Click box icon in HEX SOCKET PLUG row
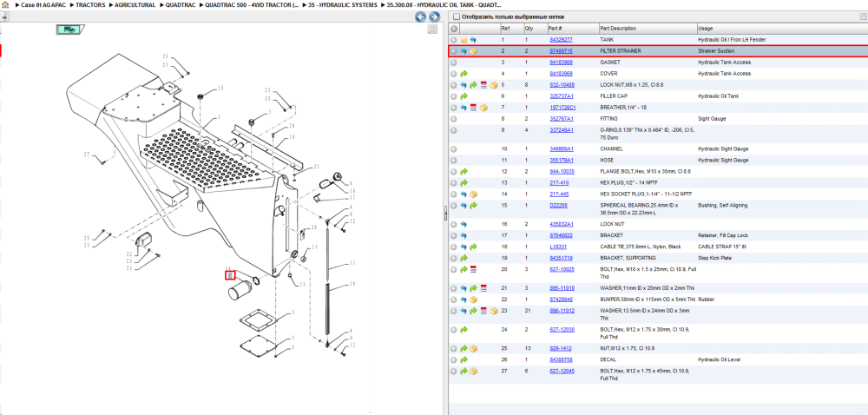The width and height of the screenshot is (868, 415). click(473, 194)
